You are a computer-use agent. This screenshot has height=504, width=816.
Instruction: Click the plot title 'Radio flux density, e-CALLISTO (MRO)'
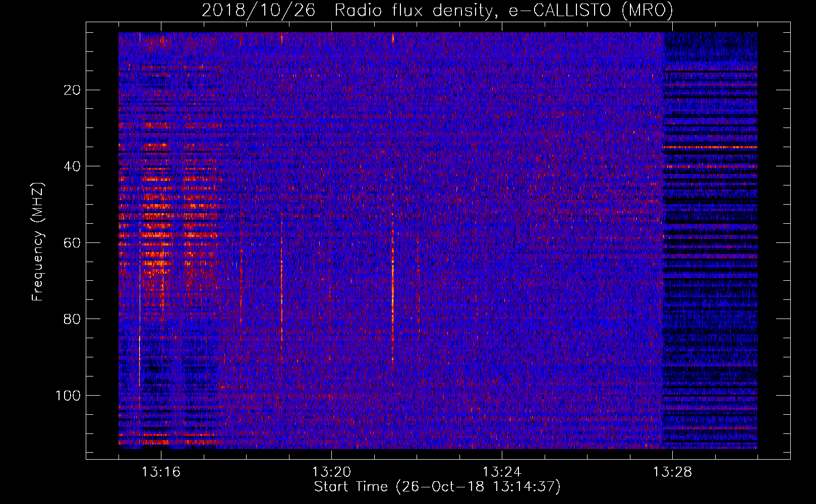(x=504, y=10)
